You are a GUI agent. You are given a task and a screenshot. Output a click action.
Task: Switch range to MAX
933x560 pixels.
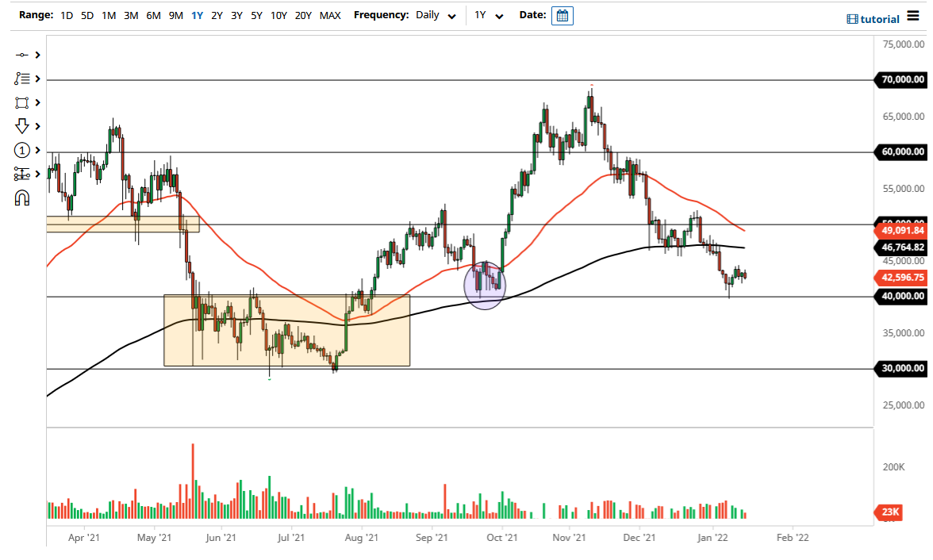(330, 15)
